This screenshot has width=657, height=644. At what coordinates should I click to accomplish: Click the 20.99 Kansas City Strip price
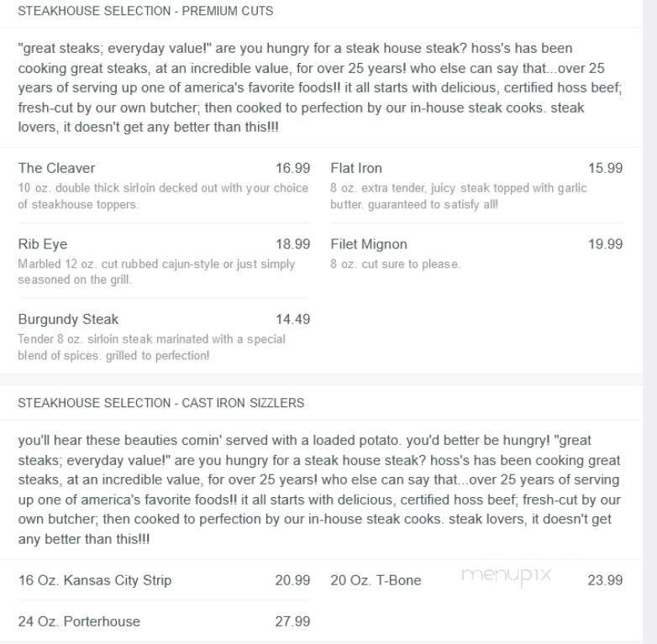click(x=292, y=580)
